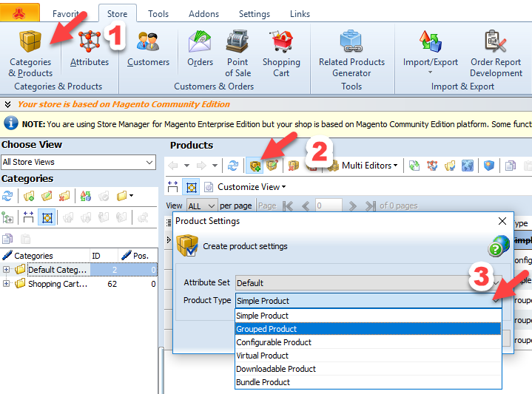Add a new category

[x=29, y=196]
